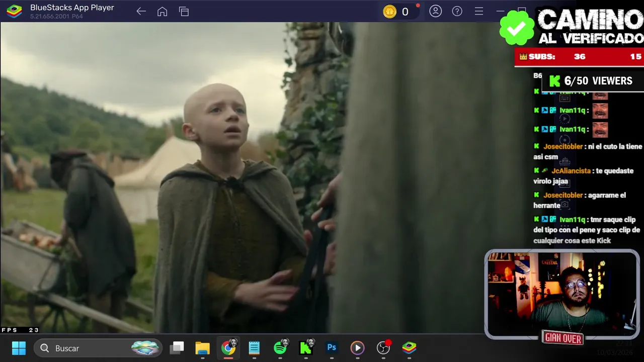This screenshot has width=644, height=362.
Task: Open Task View on the taskbar
Action: 177,348
